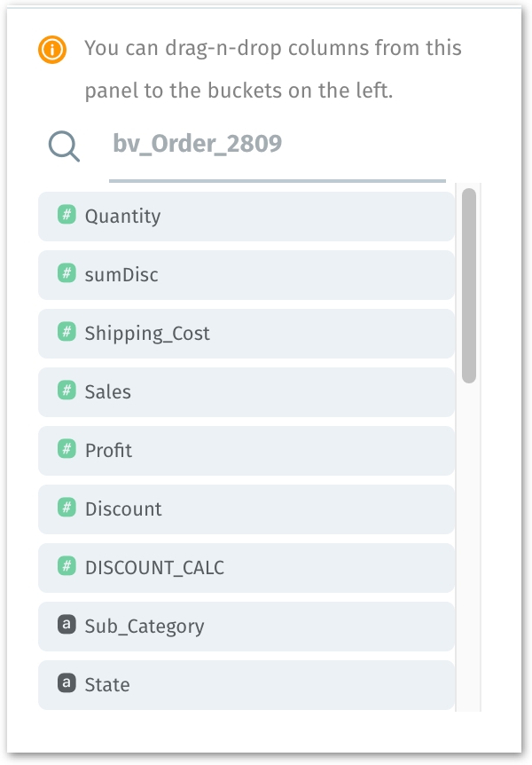Viewport: 532px width, 765px height.
Task: Click the numeric type icon beside Profit
Action: (x=66, y=449)
